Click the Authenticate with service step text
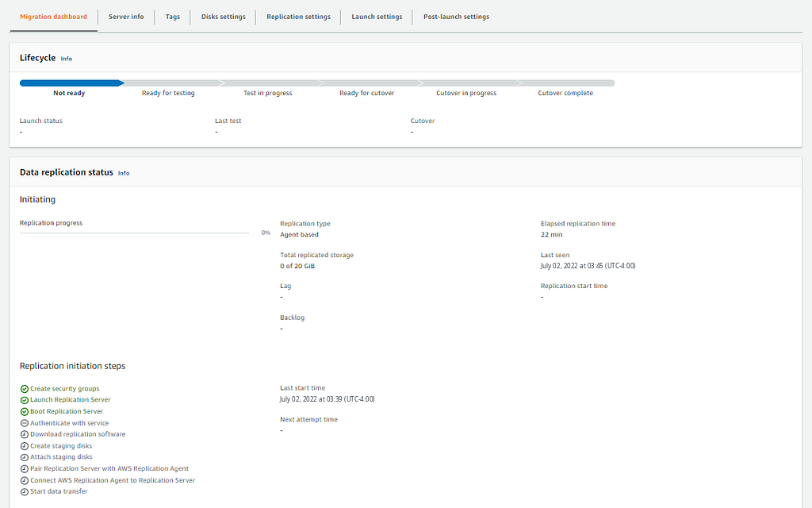 (x=70, y=423)
